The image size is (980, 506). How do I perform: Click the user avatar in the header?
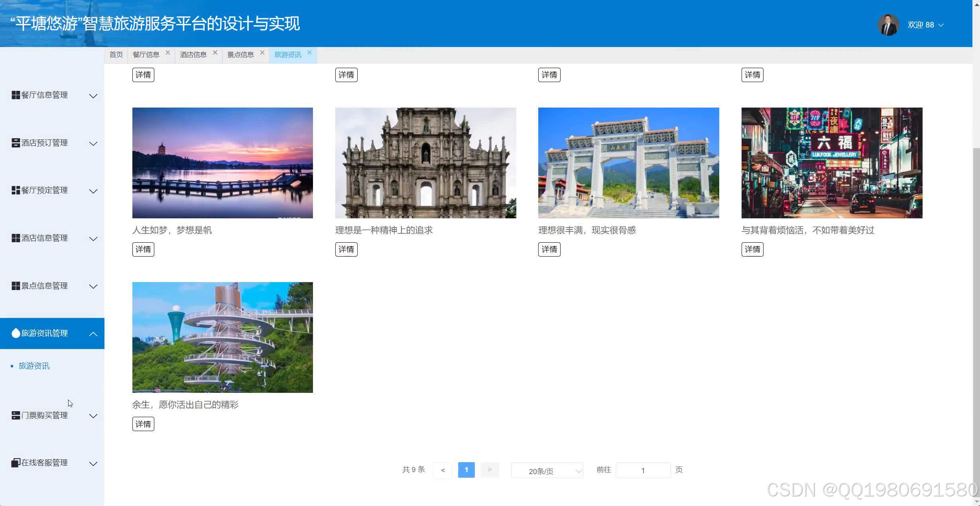(x=888, y=25)
